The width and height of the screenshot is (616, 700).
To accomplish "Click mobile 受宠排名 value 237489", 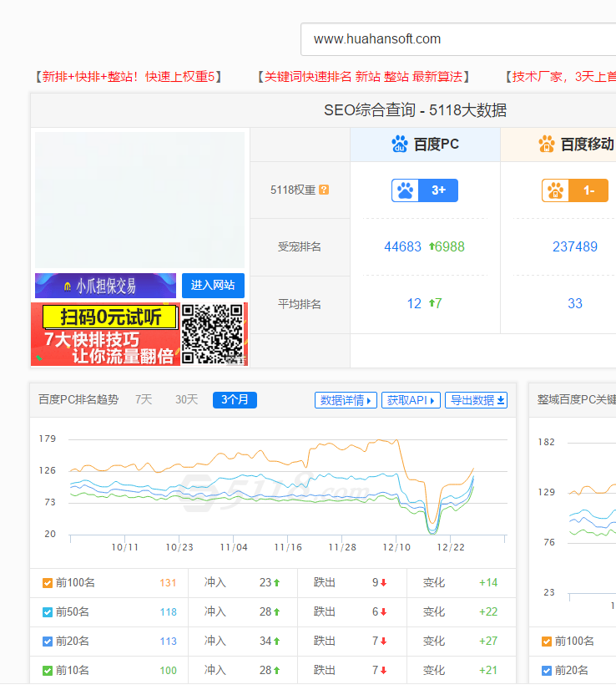I will [575, 246].
